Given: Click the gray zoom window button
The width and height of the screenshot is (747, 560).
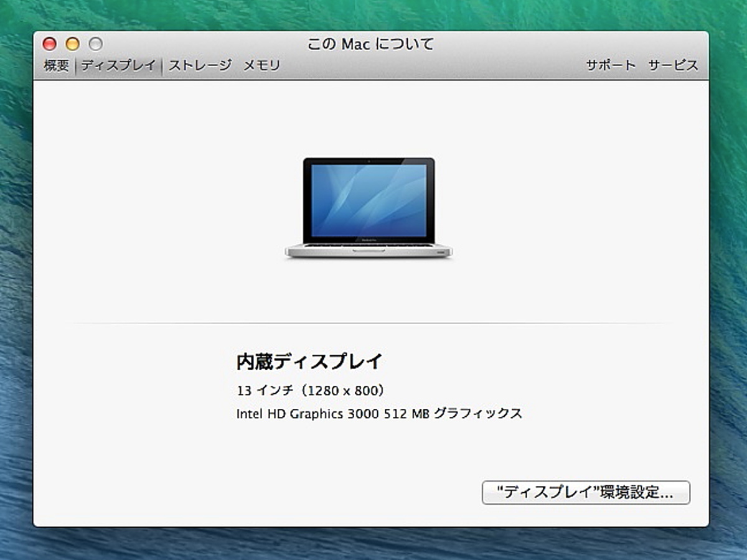Looking at the screenshot, I should [x=95, y=44].
